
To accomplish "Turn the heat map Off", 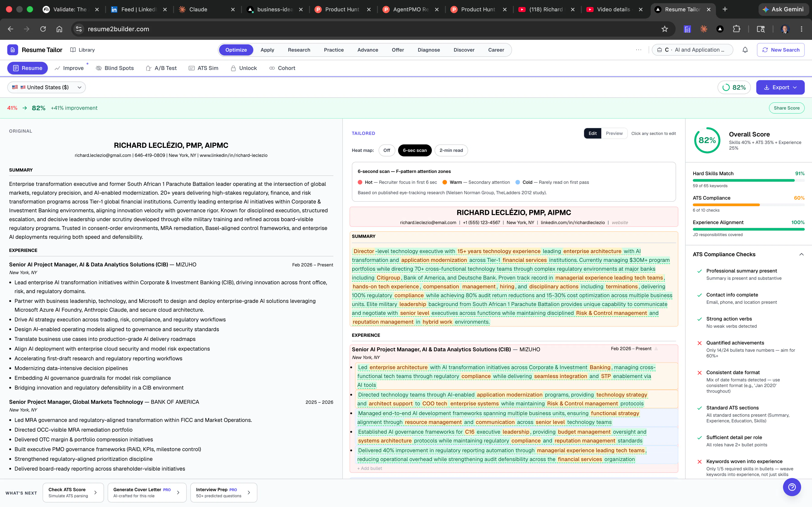I will click(x=387, y=150).
